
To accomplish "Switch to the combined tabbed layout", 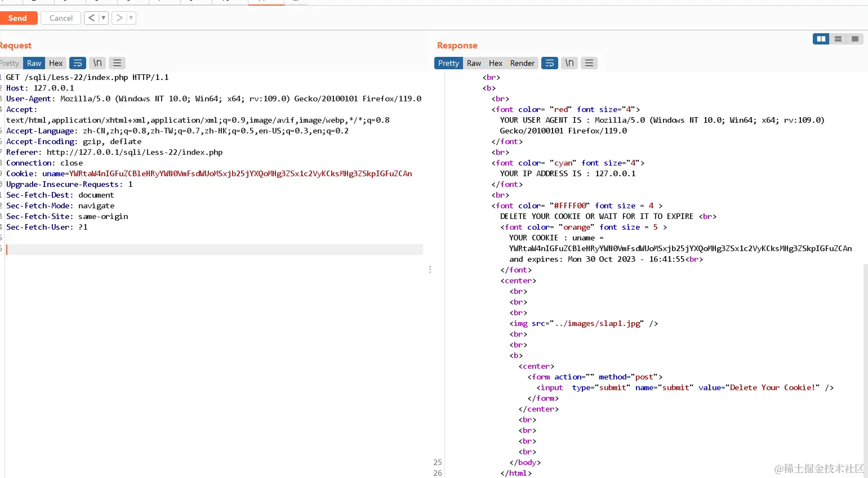I will (855, 39).
